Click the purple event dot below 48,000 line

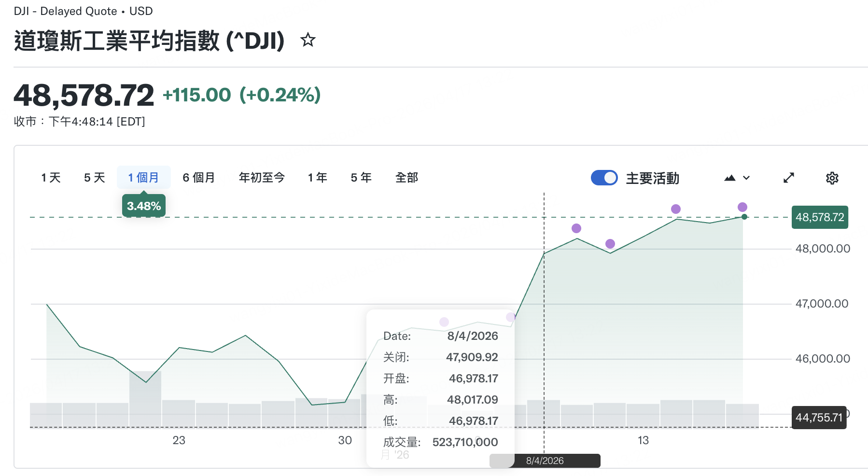click(x=610, y=244)
